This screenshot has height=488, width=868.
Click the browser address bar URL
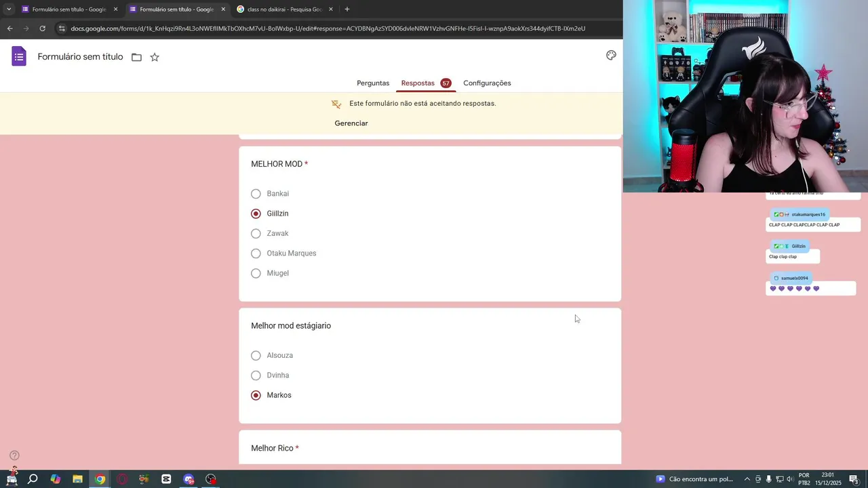pos(328,28)
